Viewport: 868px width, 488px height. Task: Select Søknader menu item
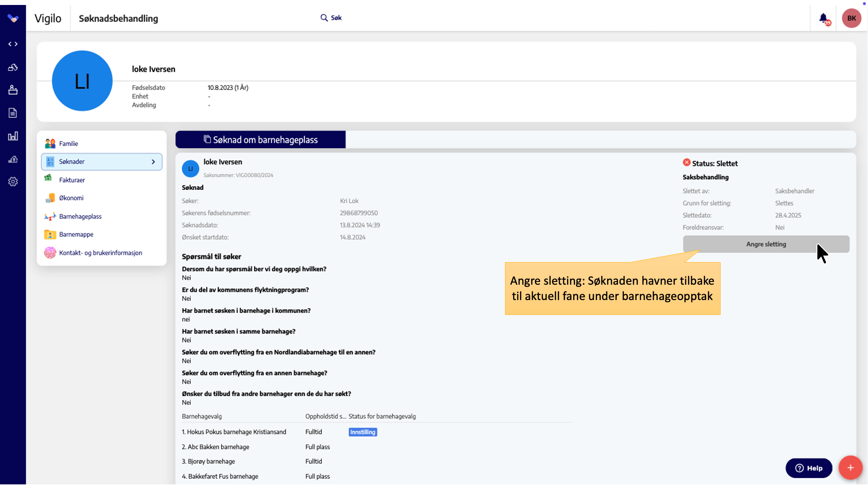(102, 162)
